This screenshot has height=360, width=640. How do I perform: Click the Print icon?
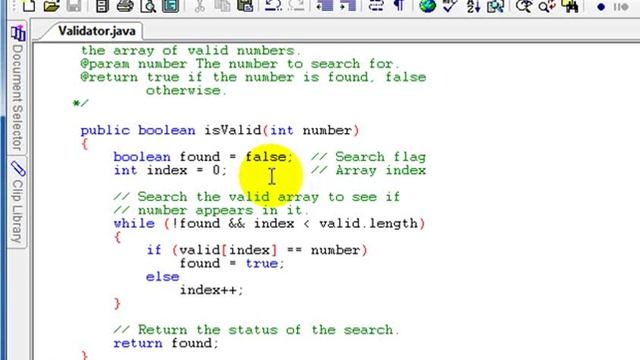click(125, 6)
